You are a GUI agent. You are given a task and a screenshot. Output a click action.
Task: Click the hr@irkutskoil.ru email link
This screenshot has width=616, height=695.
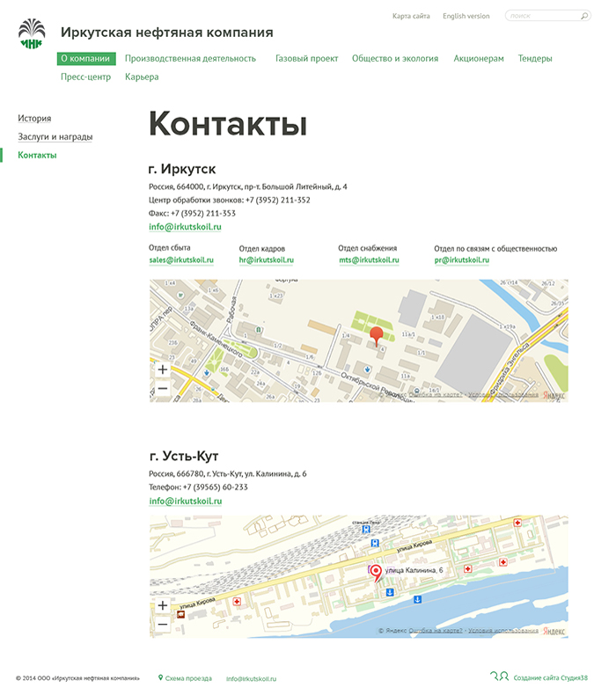click(266, 260)
